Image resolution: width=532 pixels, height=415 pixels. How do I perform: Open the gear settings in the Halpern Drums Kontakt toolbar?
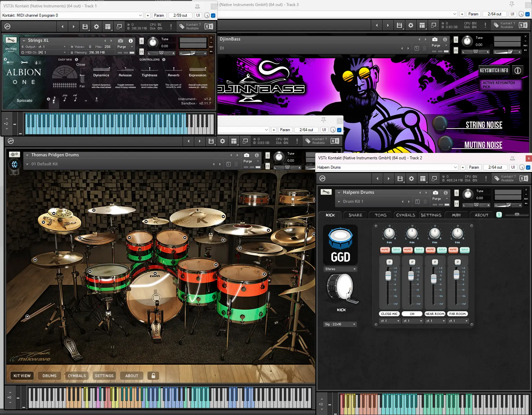[411, 179]
